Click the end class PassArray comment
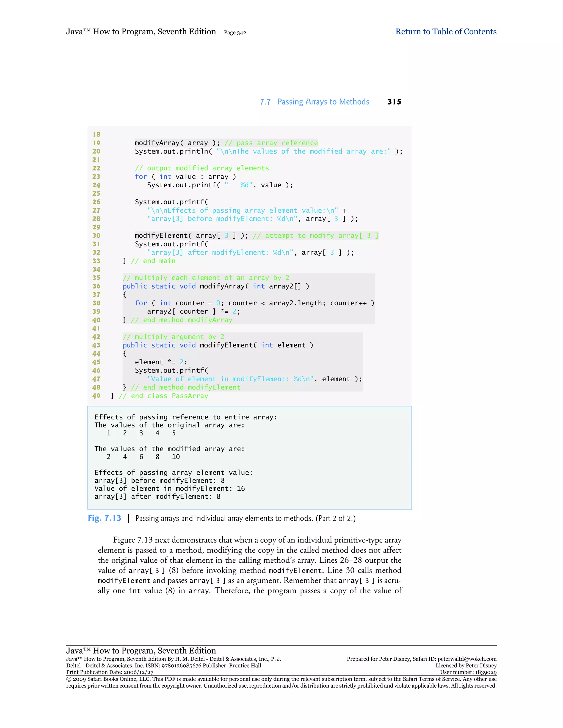The height and width of the screenshot is (728, 563). coord(163,396)
